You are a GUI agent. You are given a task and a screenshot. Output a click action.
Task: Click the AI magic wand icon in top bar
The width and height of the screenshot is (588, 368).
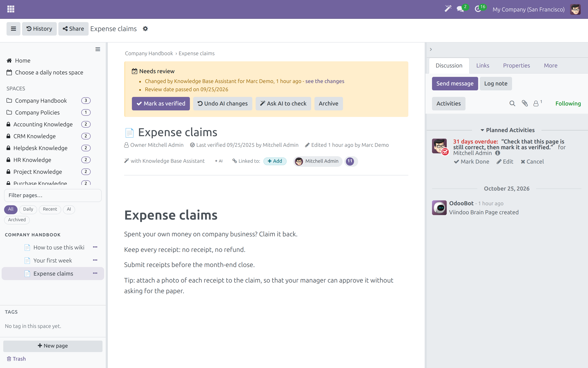pos(448,9)
